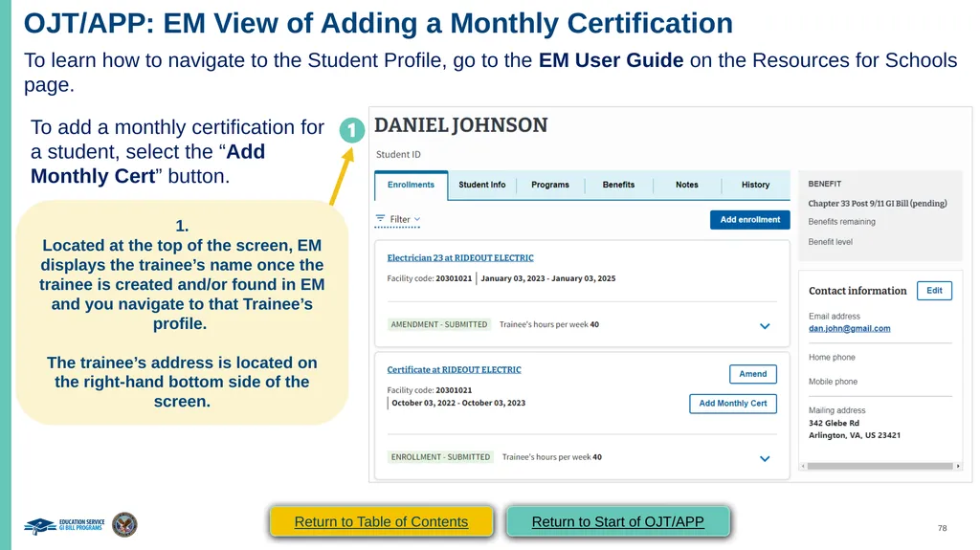980x550 pixels.
Task: Click the scrollbar right arrow
Action: (x=958, y=466)
